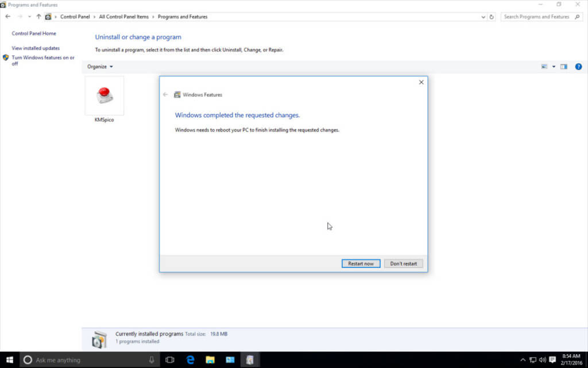Click the forward navigation arrow
Viewport: 588px width, 368px height.
(20, 17)
